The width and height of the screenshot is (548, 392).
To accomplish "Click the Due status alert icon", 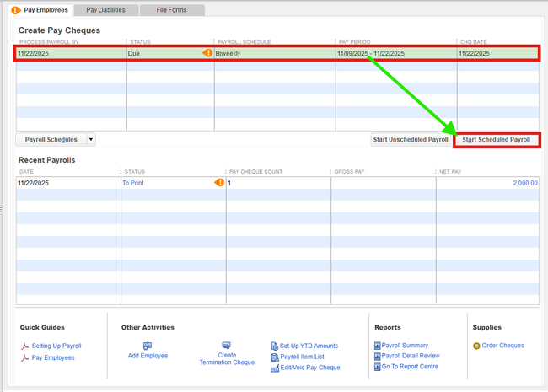I will [x=207, y=53].
